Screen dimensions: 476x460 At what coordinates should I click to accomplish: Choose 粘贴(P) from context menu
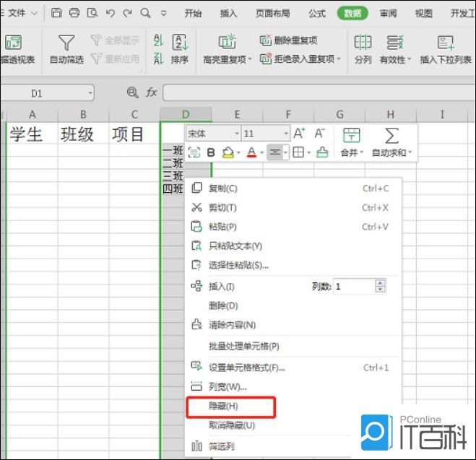293,227
